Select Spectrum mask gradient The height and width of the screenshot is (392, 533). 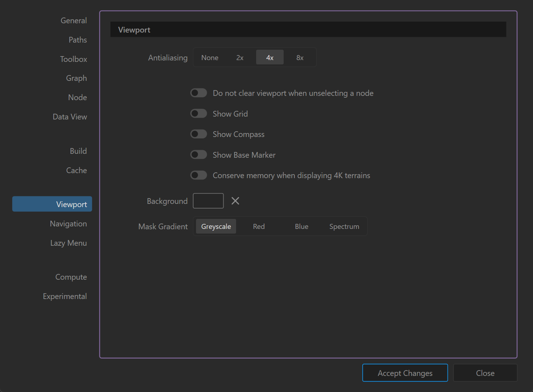(x=344, y=226)
